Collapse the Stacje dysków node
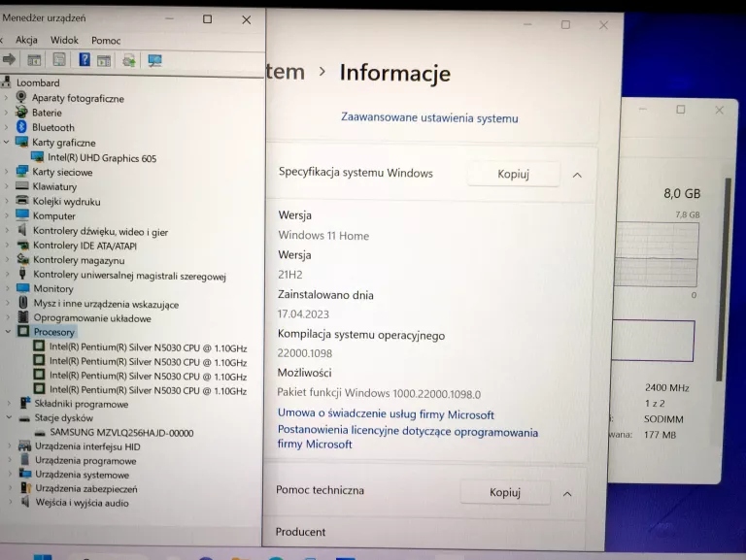 tap(9, 417)
